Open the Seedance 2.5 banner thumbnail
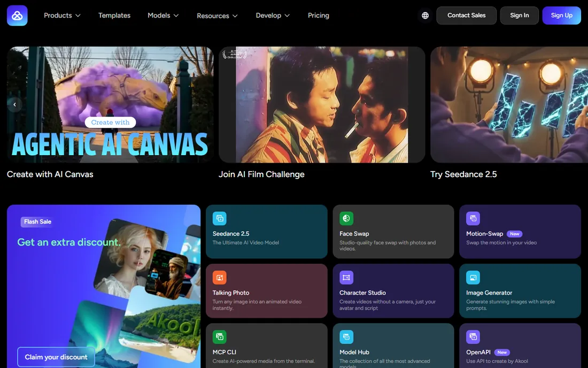Image resolution: width=588 pixels, height=368 pixels. point(509,105)
